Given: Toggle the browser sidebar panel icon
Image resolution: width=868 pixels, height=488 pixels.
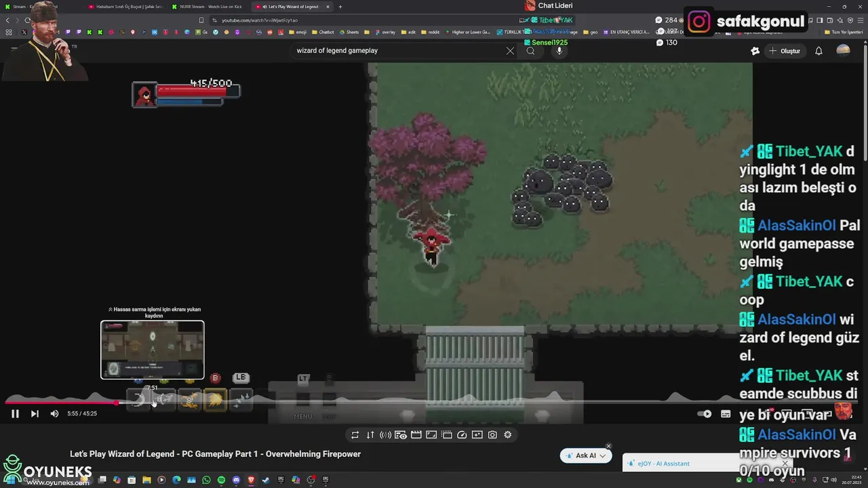Looking at the screenshot, I should pyautogui.click(x=819, y=20).
